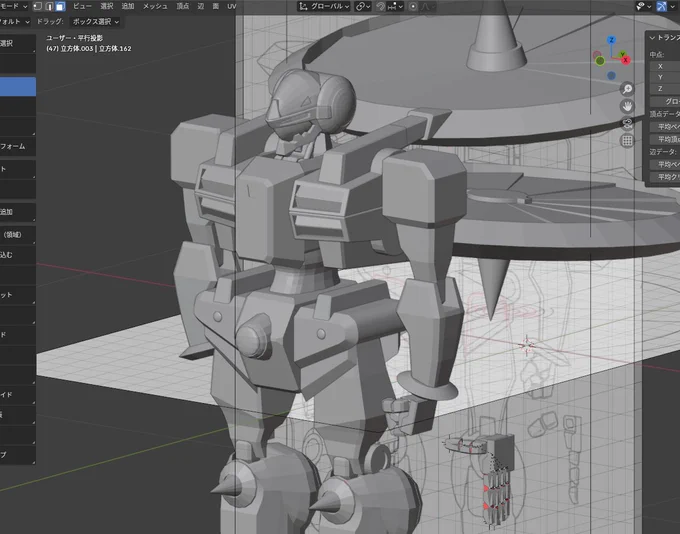Click the blue Z axis gizmo
The image size is (680, 534).
click(x=611, y=40)
